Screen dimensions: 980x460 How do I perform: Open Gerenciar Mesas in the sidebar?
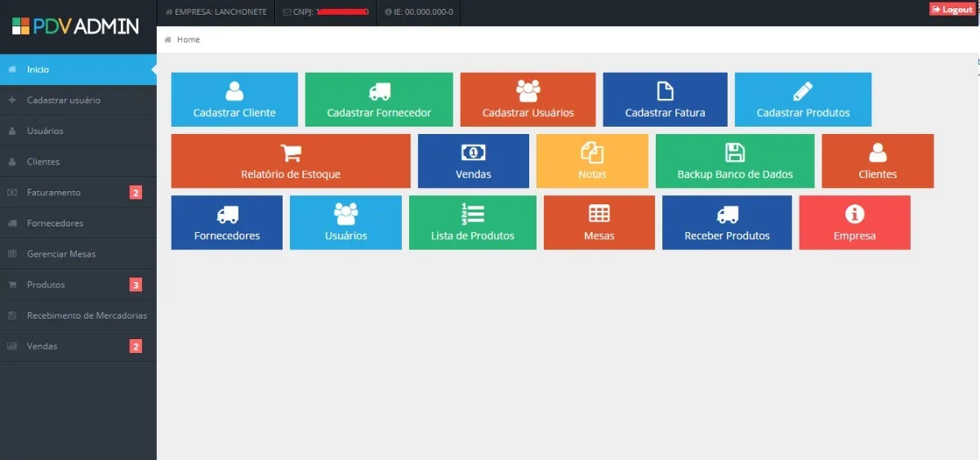pos(78,254)
